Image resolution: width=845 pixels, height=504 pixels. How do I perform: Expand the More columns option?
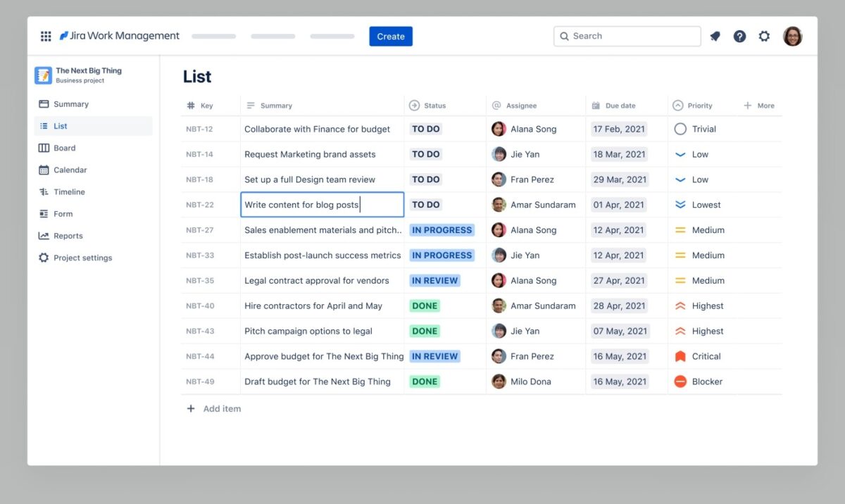(x=759, y=106)
